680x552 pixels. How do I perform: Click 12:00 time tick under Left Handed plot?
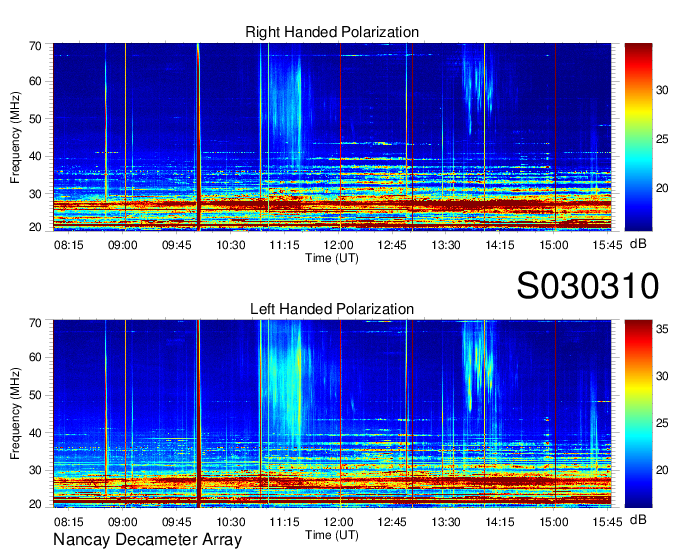coord(338,522)
